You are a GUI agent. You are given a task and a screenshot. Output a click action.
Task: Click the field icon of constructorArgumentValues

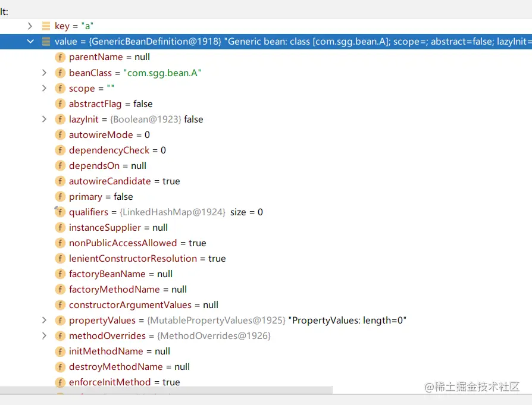(x=60, y=304)
